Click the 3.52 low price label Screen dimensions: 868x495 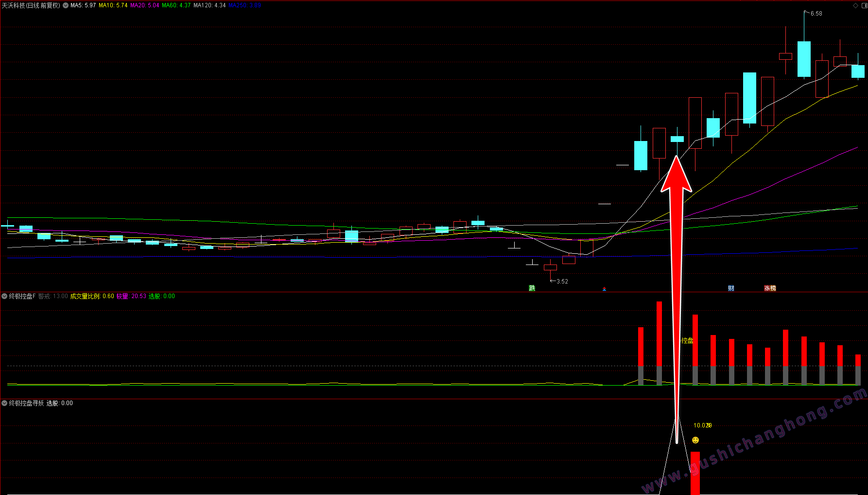pos(562,282)
